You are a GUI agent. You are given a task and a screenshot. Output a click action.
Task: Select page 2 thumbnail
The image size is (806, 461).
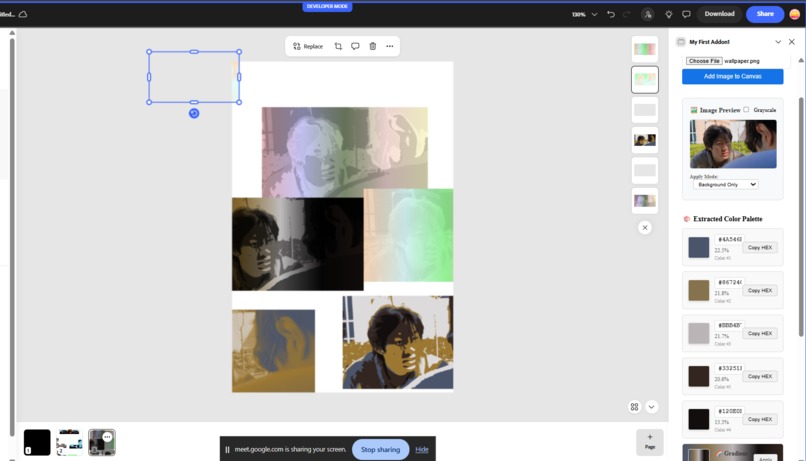point(69,442)
